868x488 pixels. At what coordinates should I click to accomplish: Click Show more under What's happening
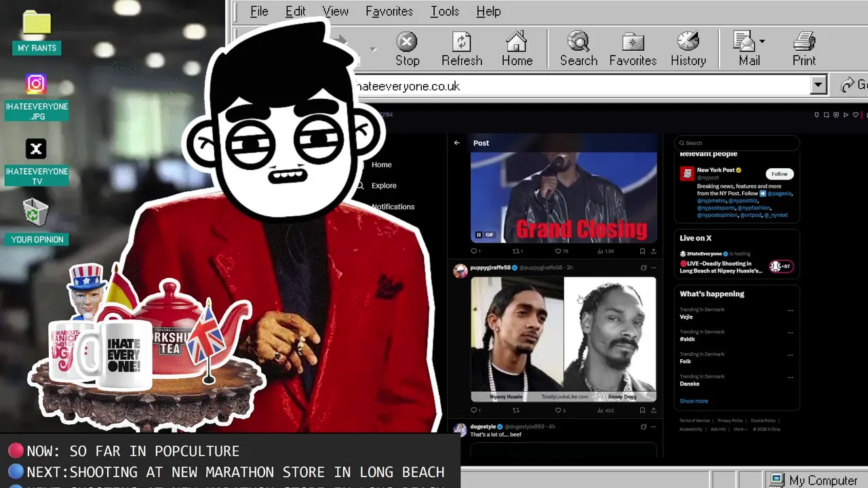coord(694,401)
